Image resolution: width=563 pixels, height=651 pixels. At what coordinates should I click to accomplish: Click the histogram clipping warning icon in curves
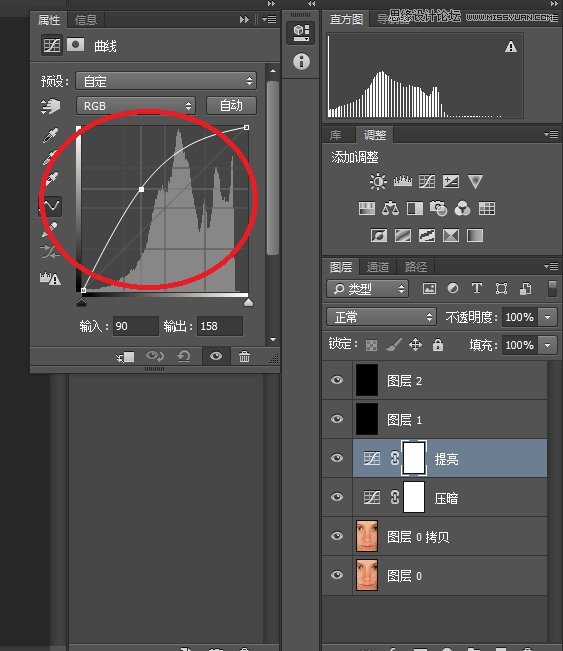(x=51, y=278)
